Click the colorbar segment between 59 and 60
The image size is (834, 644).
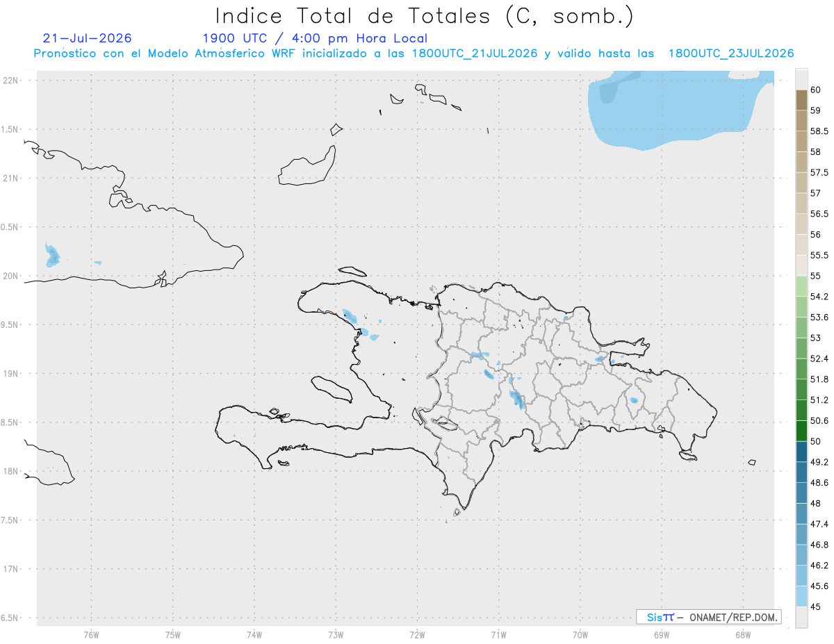801,100
